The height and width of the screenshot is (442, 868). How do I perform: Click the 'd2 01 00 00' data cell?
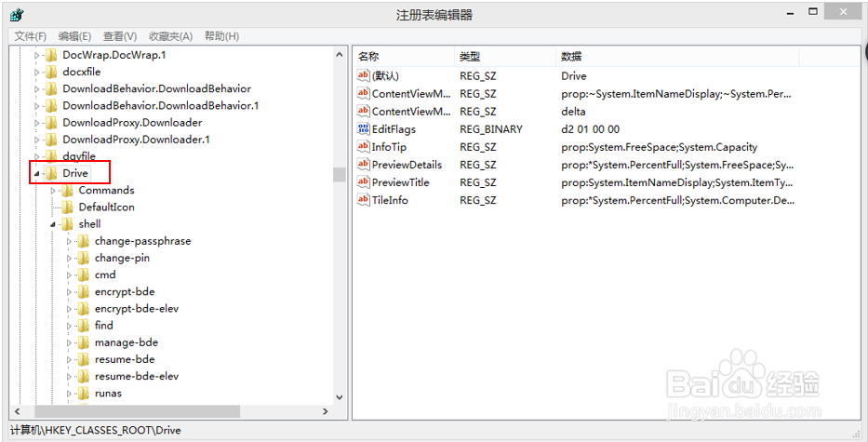tap(590, 129)
